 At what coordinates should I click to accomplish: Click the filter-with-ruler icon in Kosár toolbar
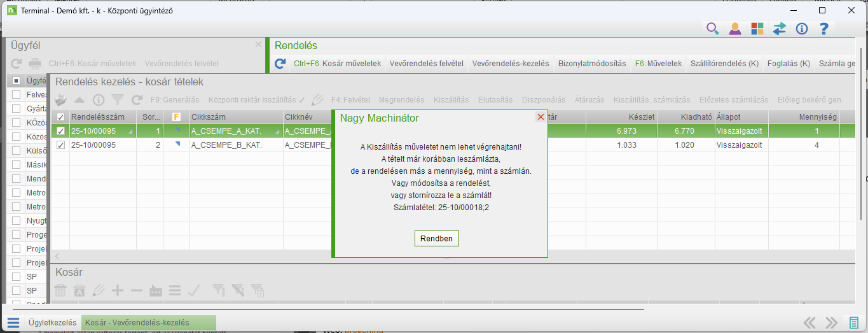[x=219, y=290]
